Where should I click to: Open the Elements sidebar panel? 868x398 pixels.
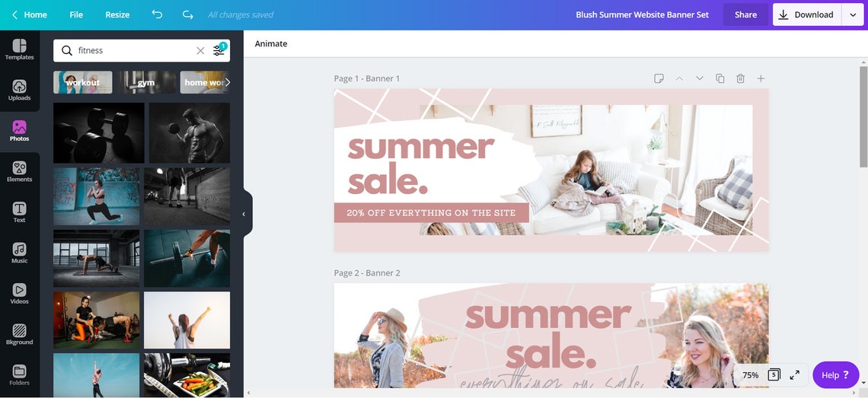click(19, 171)
